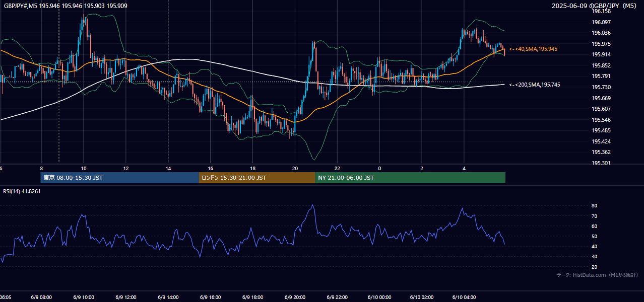This screenshot has width=644, height=302.
Task: Click the 196.036 price axis value
Action: pyautogui.click(x=601, y=33)
